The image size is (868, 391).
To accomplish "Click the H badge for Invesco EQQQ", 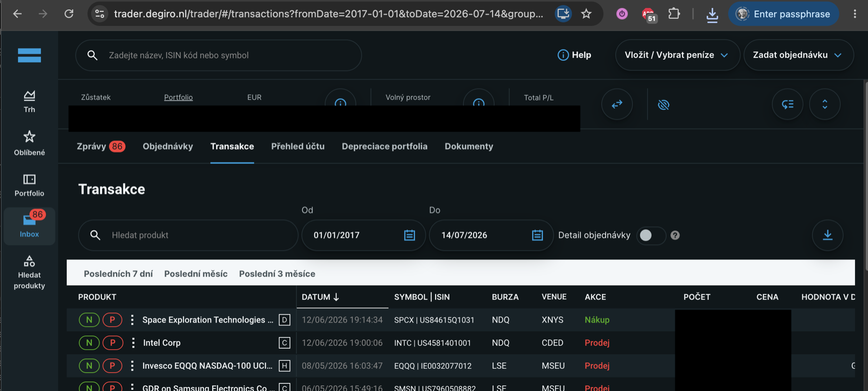I will coord(284,365).
